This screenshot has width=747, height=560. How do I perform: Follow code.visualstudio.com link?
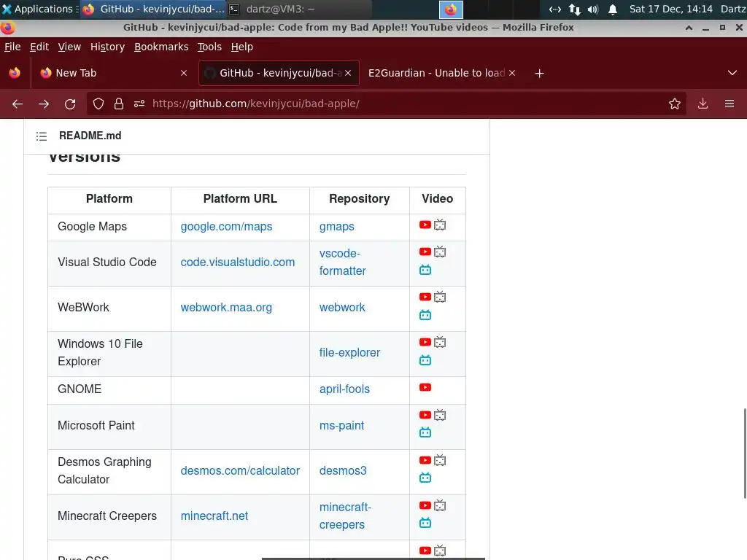click(x=238, y=262)
